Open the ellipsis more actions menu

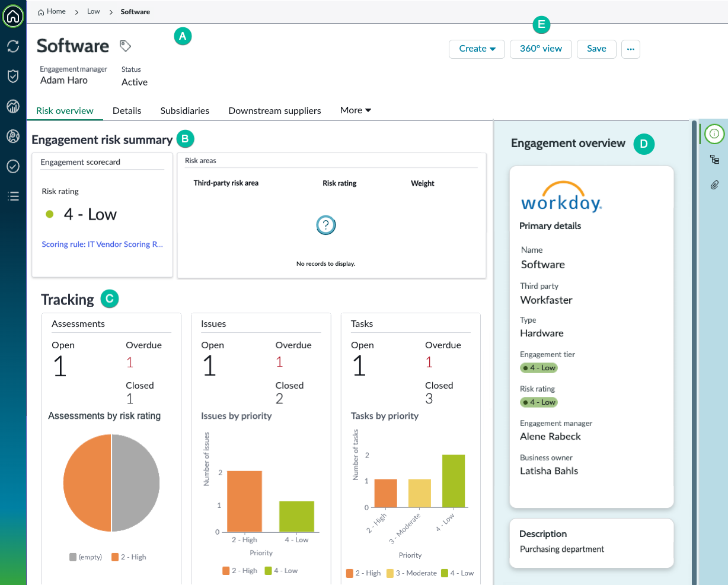(631, 49)
